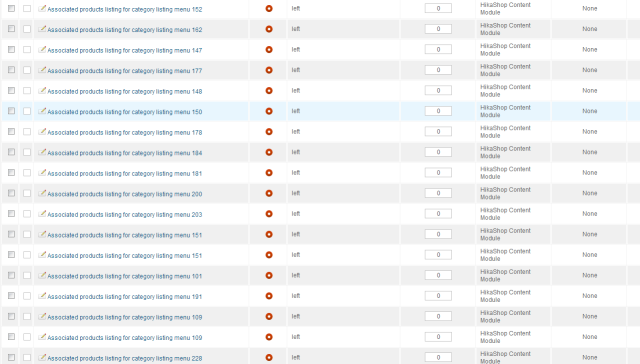Image resolution: width=640 pixels, height=364 pixels.
Task: Open the listing link ending in menu 228
Action: pos(125,358)
